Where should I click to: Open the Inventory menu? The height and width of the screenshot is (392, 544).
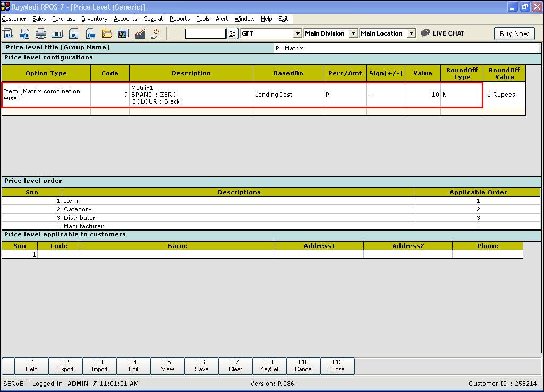point(95,19)
